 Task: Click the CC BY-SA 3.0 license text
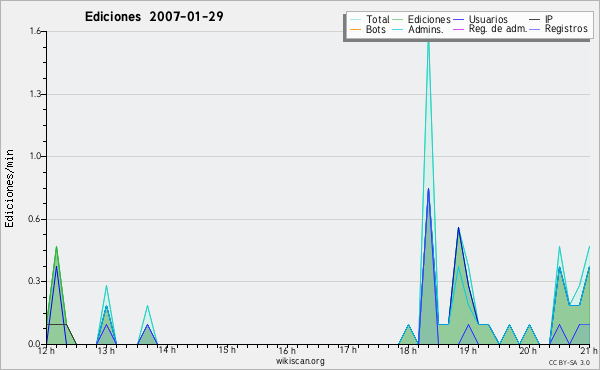pyautogui.click(x=569, y=363)
